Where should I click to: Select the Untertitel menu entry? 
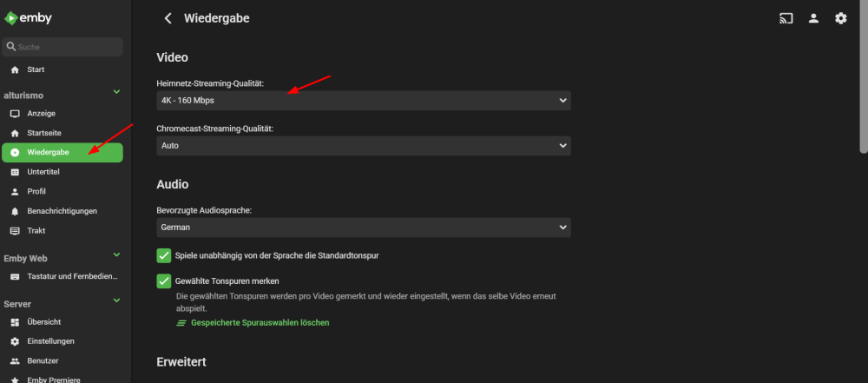tap(62, 172)
